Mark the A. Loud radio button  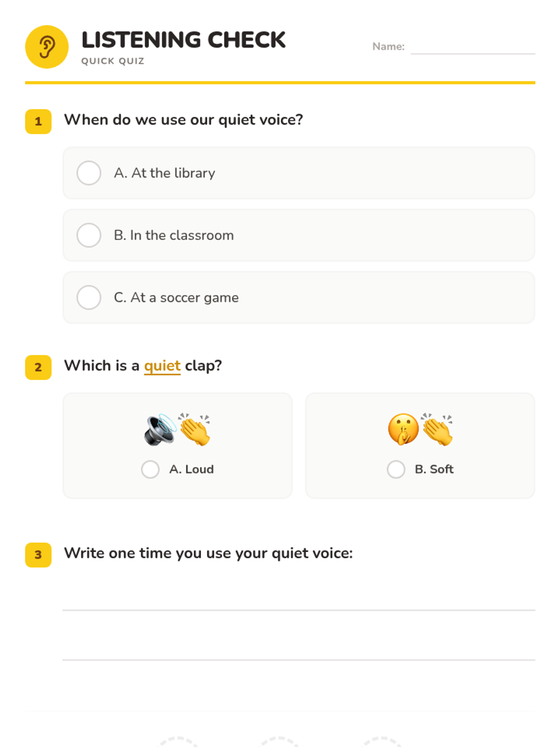[x=150, y=469]
